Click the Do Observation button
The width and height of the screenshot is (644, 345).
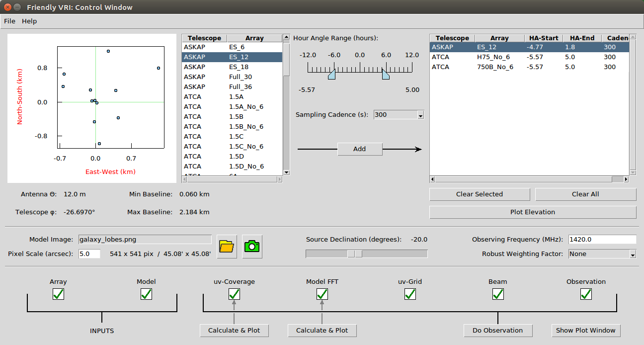497,330
